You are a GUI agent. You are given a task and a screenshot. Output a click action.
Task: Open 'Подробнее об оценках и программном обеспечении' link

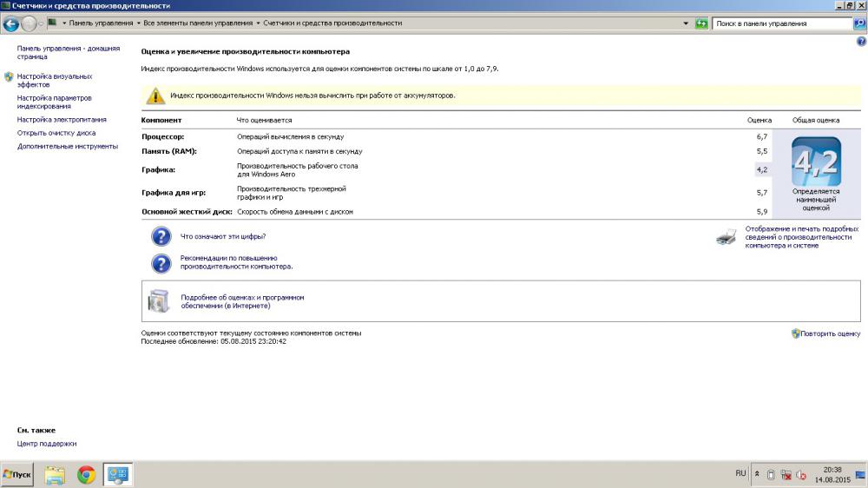242,301
